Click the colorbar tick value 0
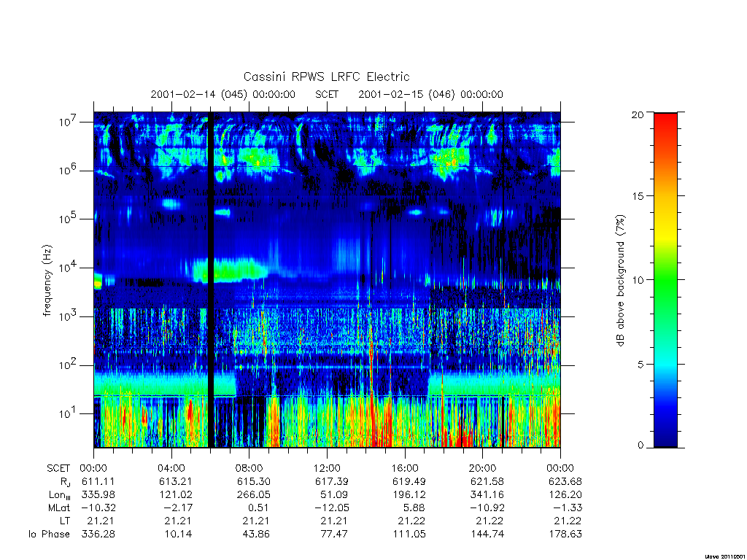The image size is (747, 560). 640,446
